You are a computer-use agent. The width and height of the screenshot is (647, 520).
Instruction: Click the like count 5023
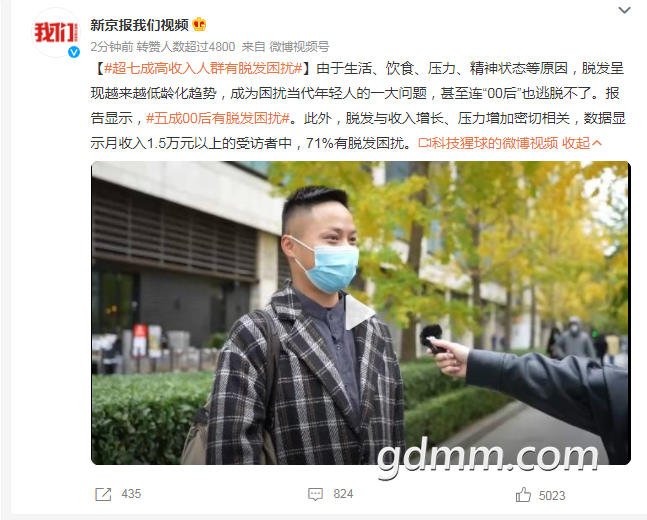click(x=552, y=495)
